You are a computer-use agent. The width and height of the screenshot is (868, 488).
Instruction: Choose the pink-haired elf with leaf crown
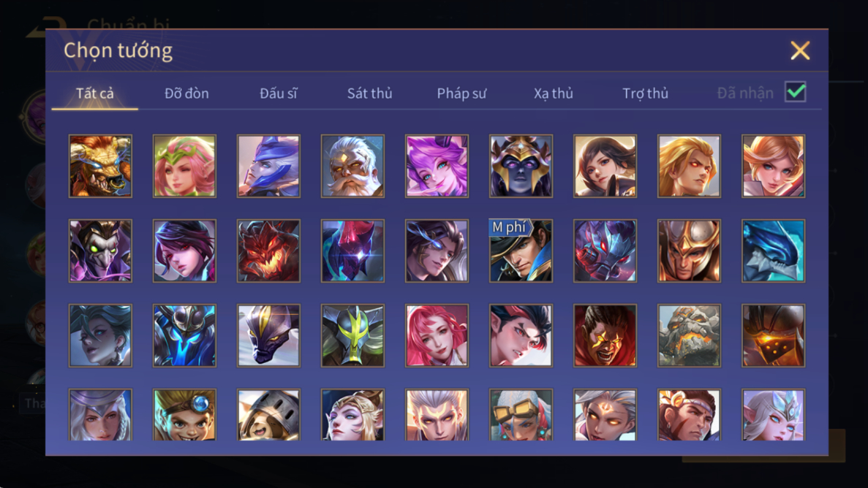coord(184,166)
